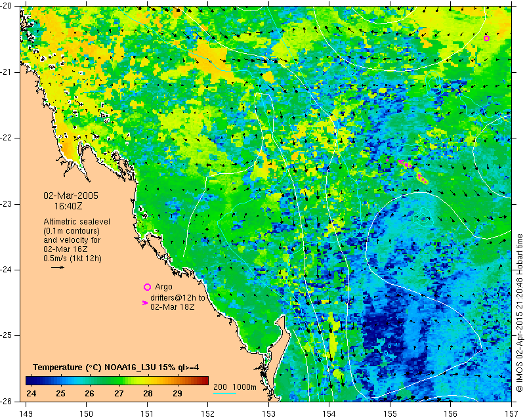Click the "200" depth contour label

(x=220, y=387)
